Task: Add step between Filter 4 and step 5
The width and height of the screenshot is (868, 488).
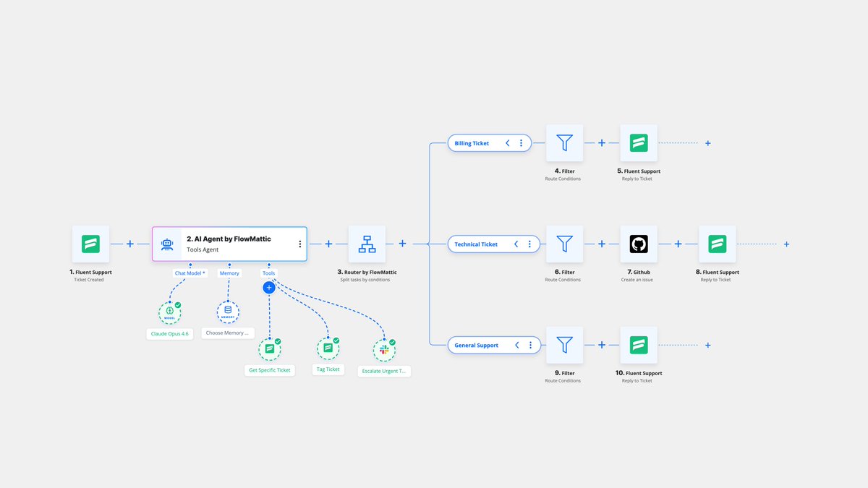Action: point(602,143)
